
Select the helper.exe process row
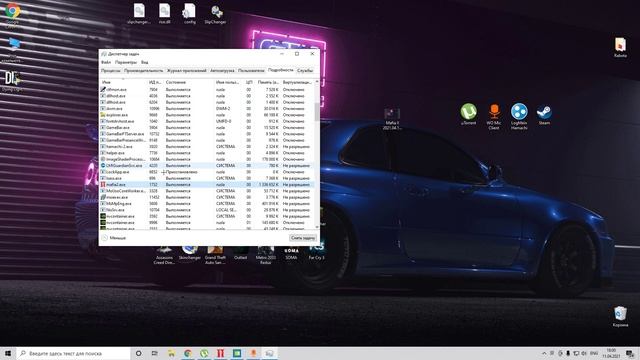[207, 153]
